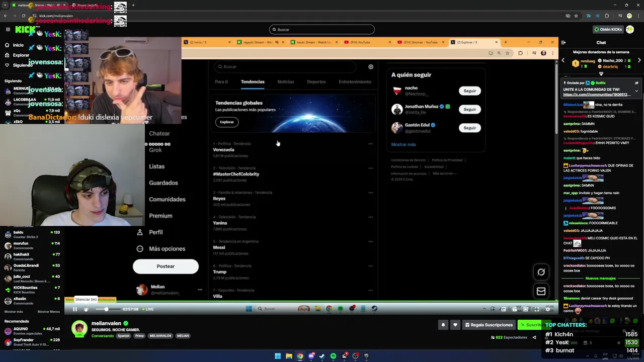This screenshot has width=644, height=362.
Task: Open stream player settings gear
Action: point(548,309)
